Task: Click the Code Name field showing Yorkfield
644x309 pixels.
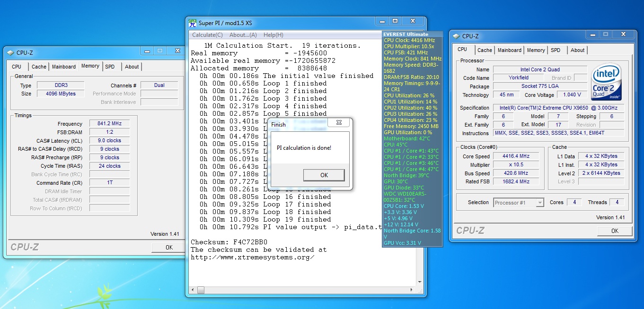Action: (x=519, y=78)
